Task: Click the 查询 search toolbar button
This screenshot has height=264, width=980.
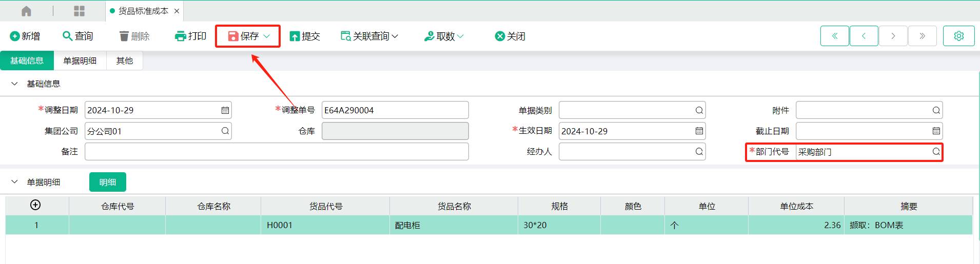Action: (77, 36)
